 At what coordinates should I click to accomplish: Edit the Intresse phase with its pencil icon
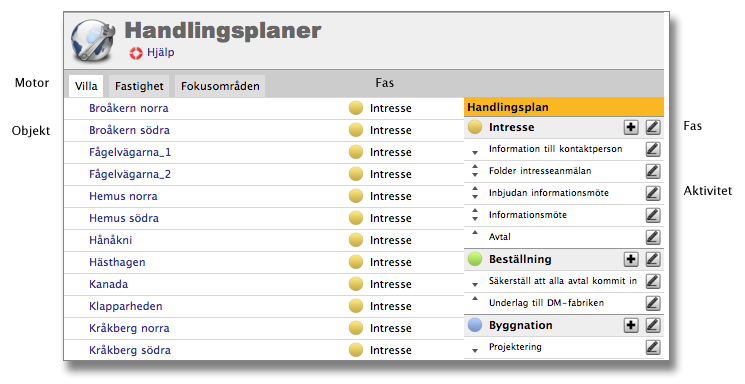point(653,127)
